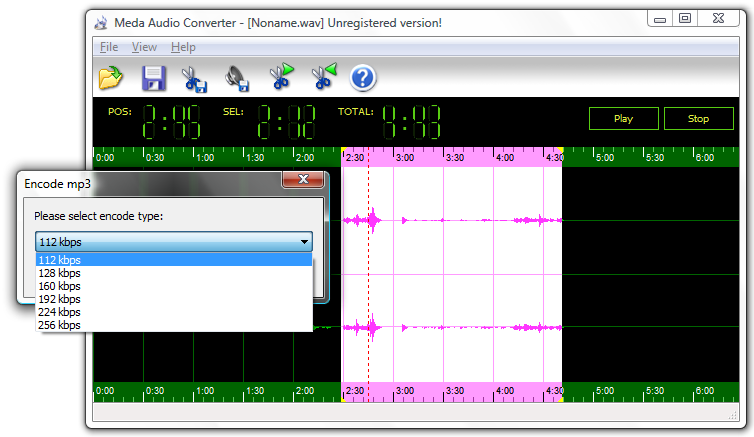Viewport: 754px width, 437px height.
Task: Open the Help menu
Action: click(x=183, y=47)
